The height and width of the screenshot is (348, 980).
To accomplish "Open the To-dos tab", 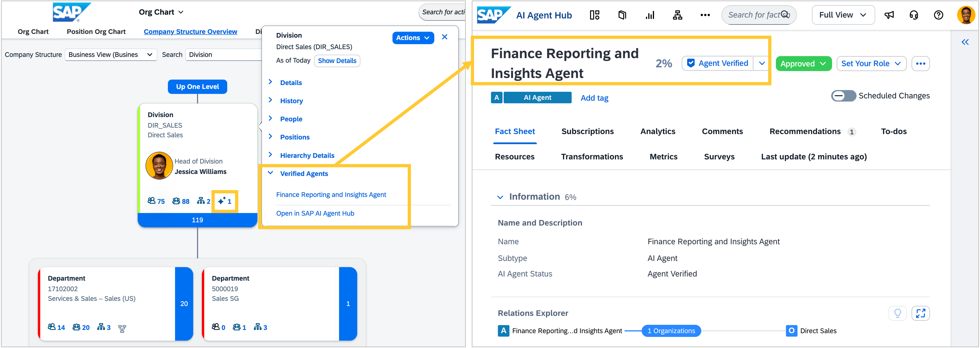I will click(x=894, y=131).
